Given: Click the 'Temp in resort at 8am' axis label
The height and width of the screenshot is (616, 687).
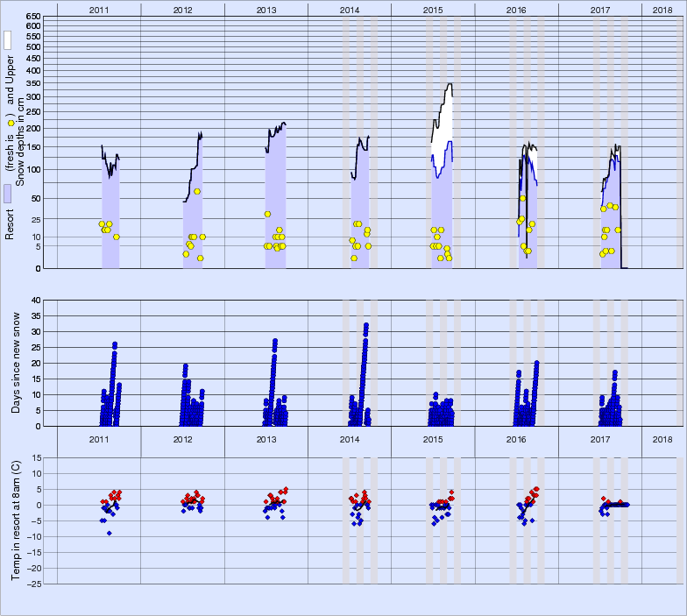Looking at the screenshot, I should 16,519.
